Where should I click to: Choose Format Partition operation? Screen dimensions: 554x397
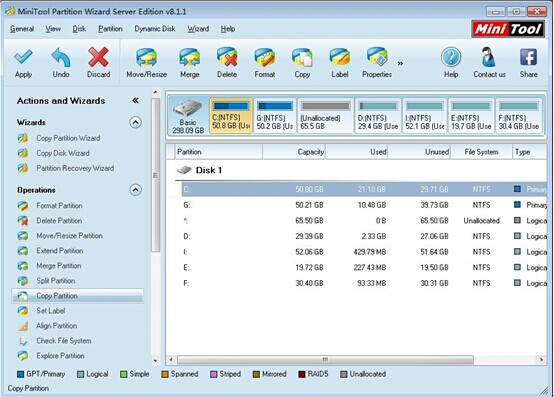coord(59,206)
